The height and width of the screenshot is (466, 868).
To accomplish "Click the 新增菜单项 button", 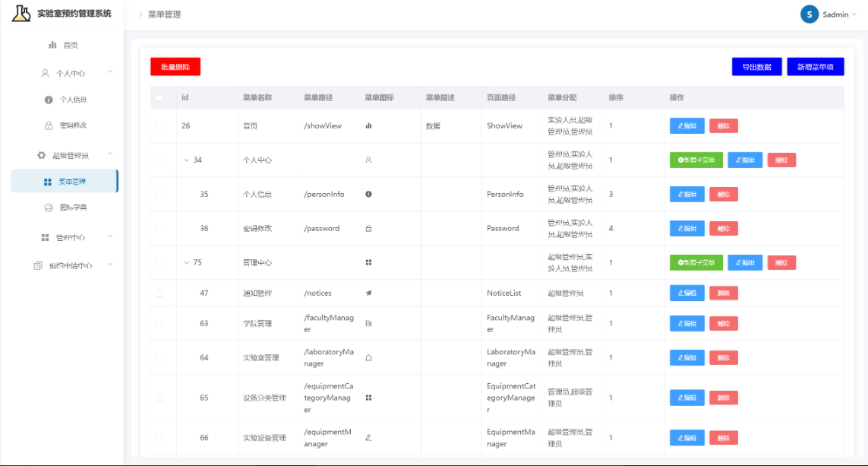I will [x=816, y=66].
